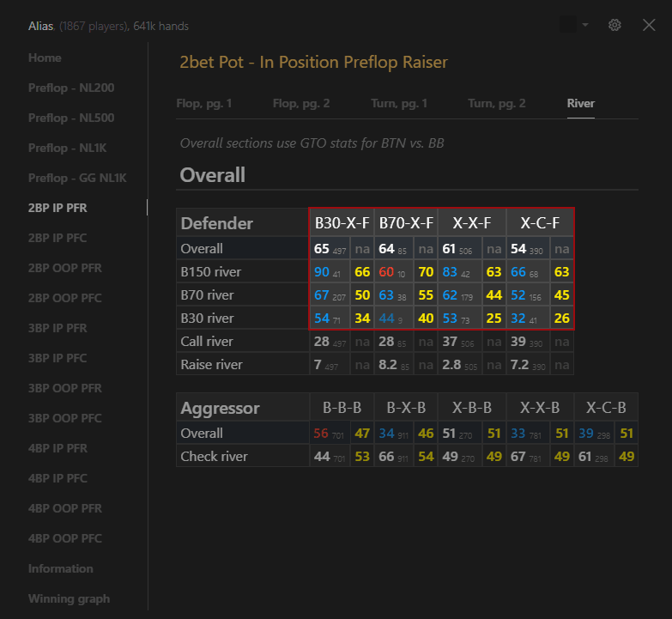672x619 pixels.
Task: Select 4BP OOP PFR sidebar item
Action: pos(64,508)
